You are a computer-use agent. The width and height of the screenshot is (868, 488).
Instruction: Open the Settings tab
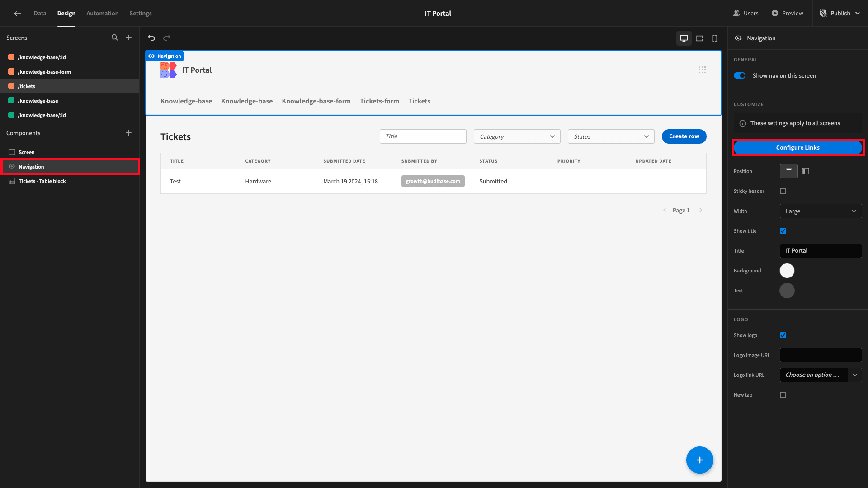click(140, 14)
